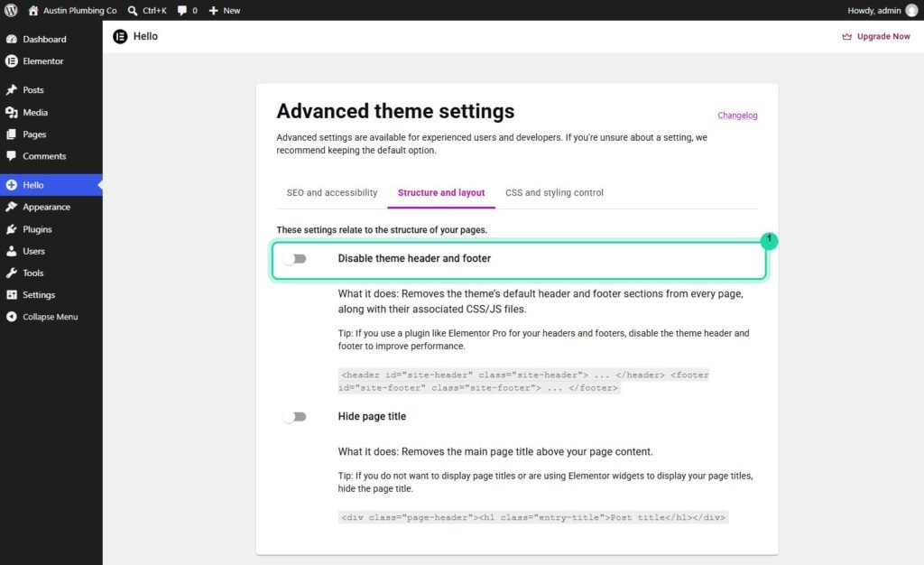924x565 pixels.
Task: Open the Plugins menu item
Action: tap(51, 229)
